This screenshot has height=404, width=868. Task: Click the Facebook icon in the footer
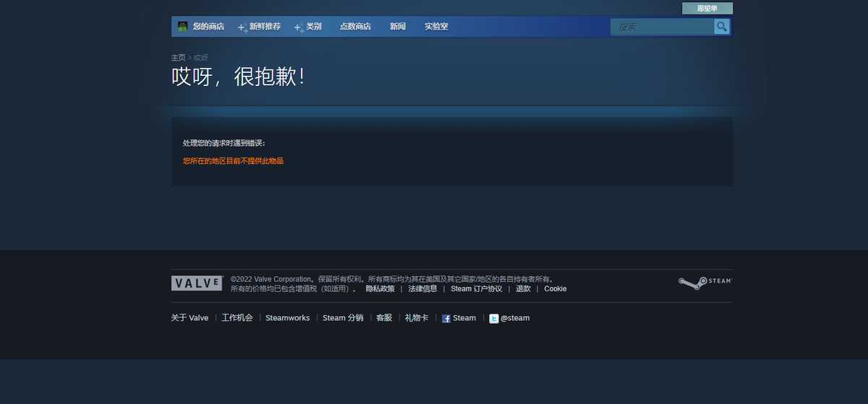click(x=446, y=319)
